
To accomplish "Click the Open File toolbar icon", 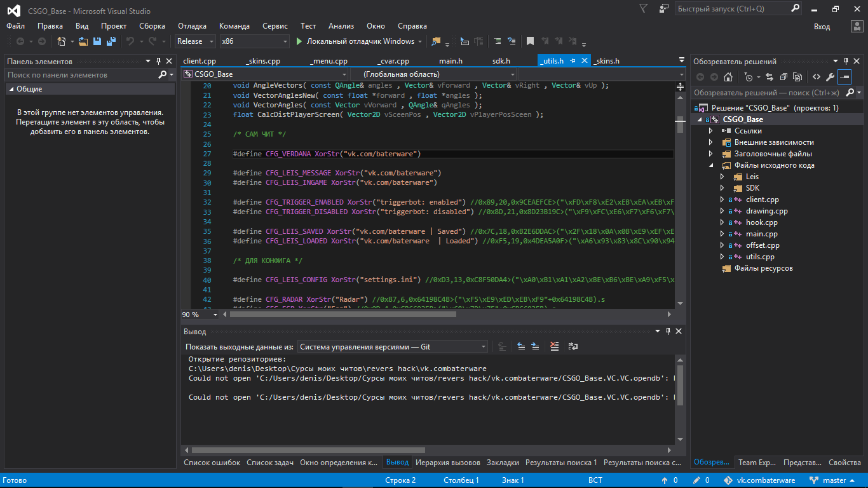I will pyautogui.click(x=83, y=41).
